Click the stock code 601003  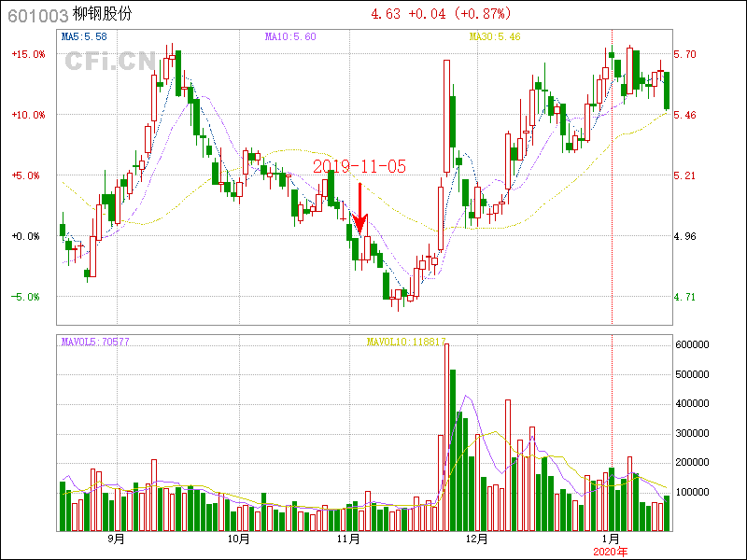37,16
